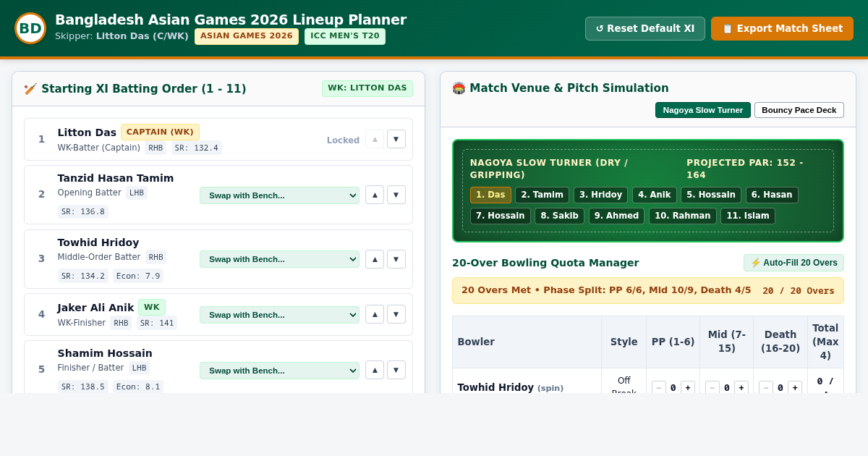Click the locked up arrow on Litton Das
The image size is (868, 456).
[x=375, y=139]
